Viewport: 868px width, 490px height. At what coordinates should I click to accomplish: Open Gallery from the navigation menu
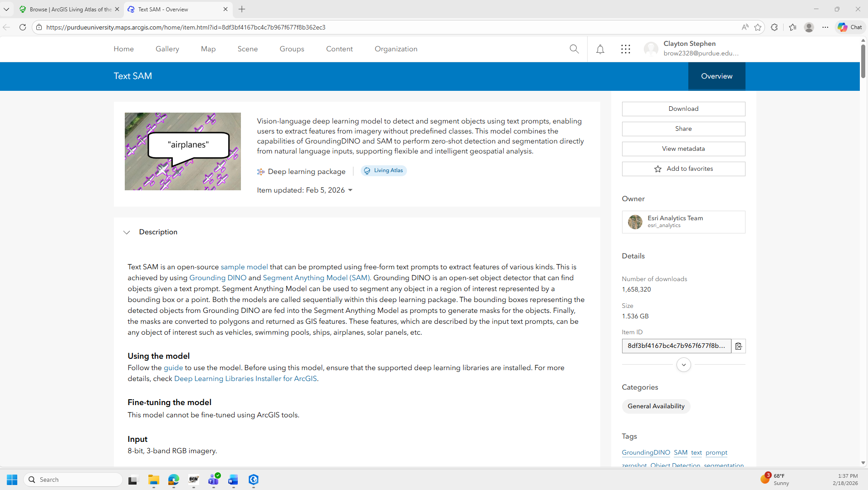[x=167, y=49]
